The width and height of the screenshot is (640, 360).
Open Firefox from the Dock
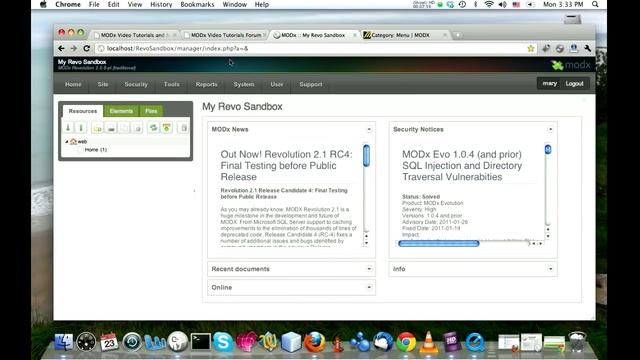point(314,342)
